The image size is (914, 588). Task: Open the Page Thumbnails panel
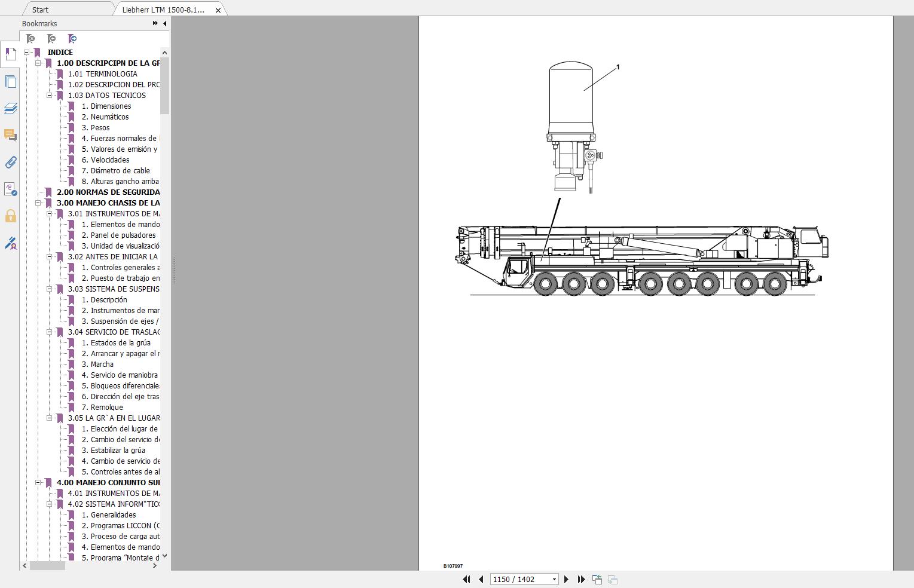click(10, 82)
